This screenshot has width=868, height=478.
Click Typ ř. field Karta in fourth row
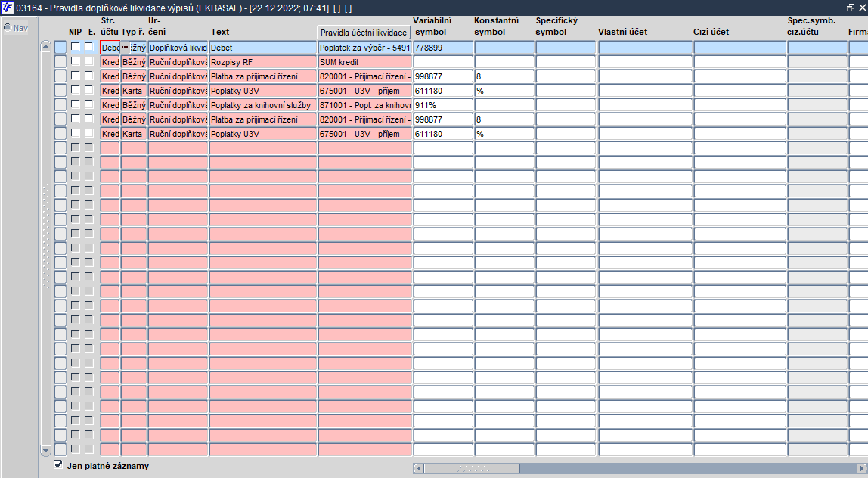(x=133, y=91)
